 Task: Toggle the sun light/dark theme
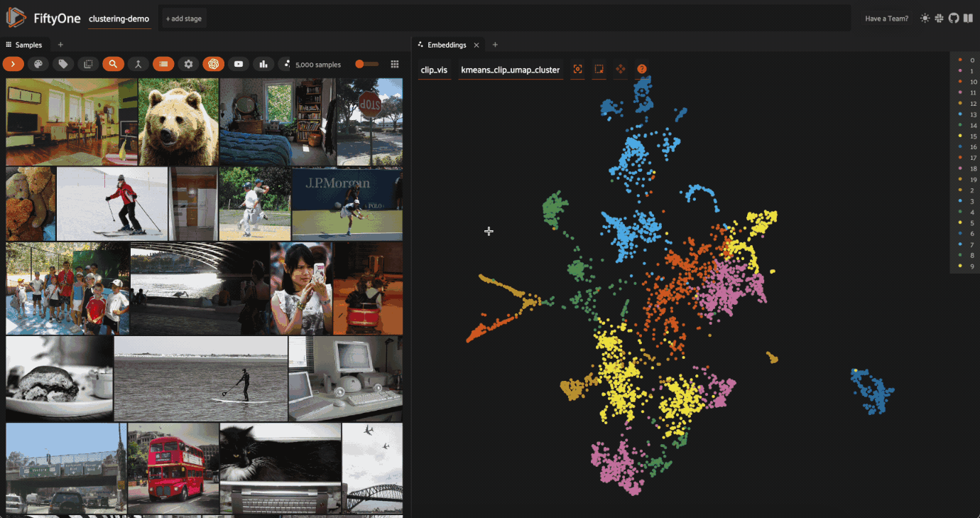point(925,18)
